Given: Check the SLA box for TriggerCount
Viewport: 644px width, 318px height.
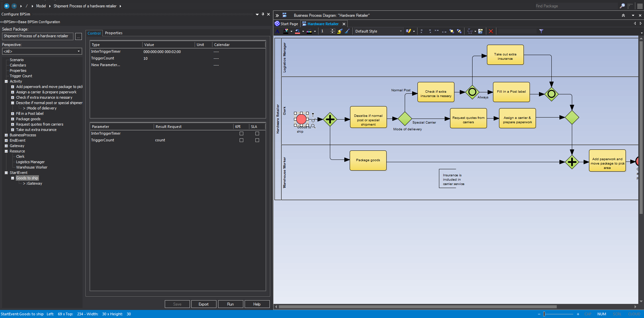Looking at the screenshot, I should 257,140.
